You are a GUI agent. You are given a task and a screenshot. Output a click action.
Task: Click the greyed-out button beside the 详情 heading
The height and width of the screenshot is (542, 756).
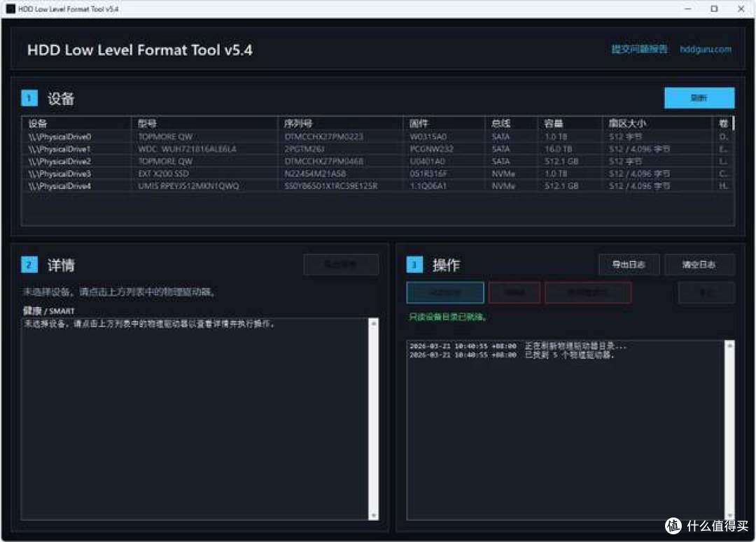(341, 264)
